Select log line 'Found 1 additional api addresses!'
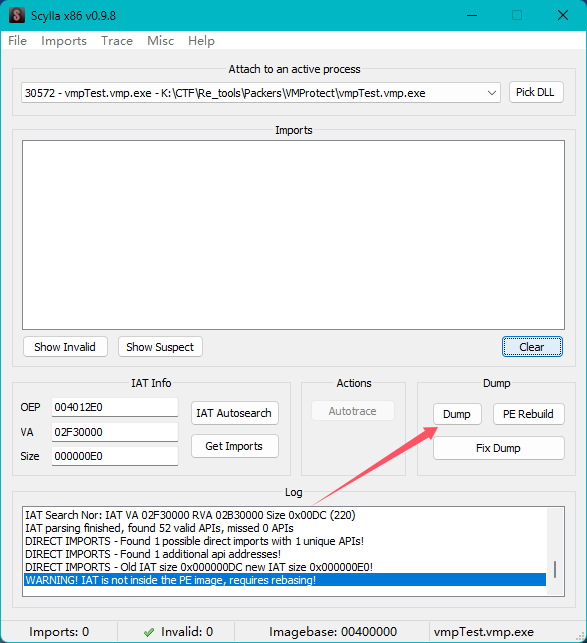Viewport: 587px width, 643px height. (153, 554)
